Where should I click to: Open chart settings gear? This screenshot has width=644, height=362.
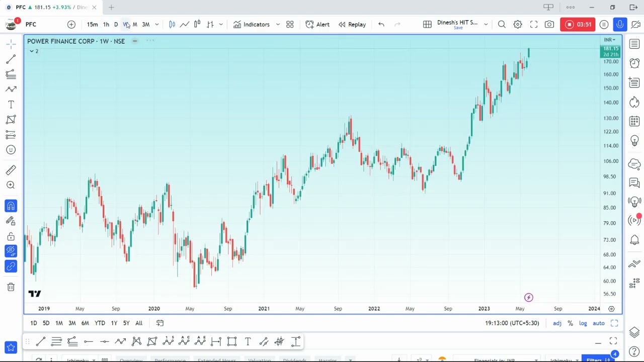(x=518, y=24)
